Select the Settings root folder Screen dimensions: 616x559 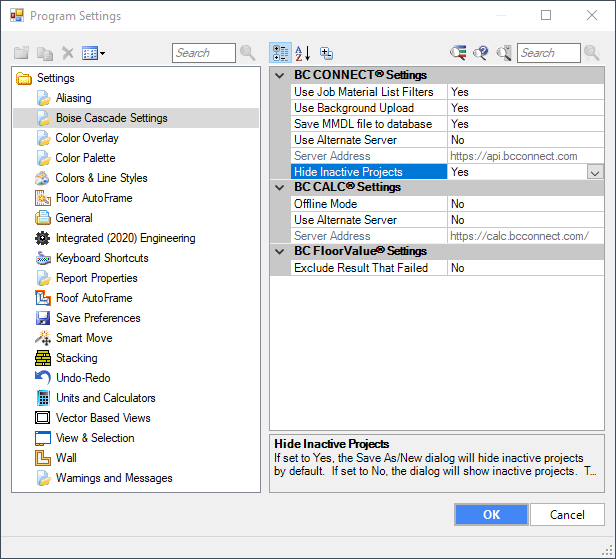55,78
